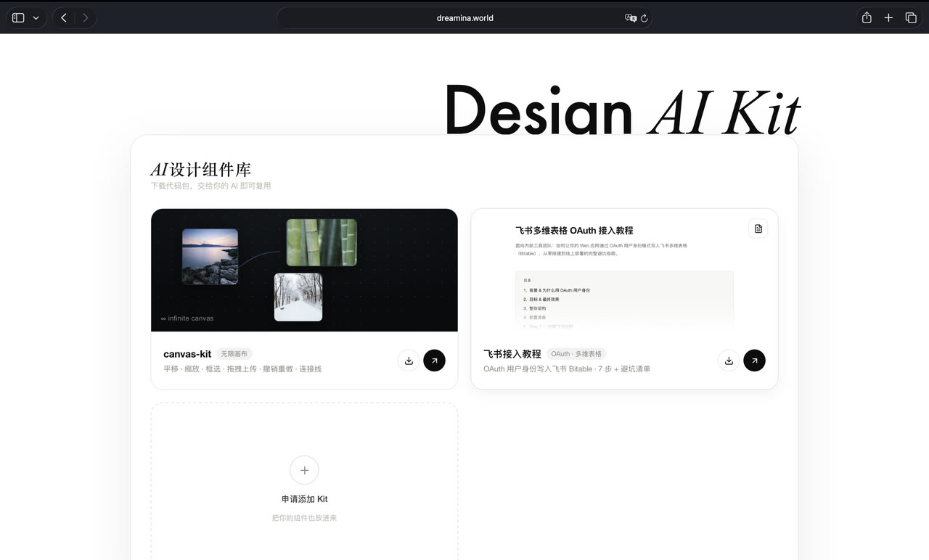Select the bamboo photo on the canvas
The image size is (929, 560).
pos(322,242)
